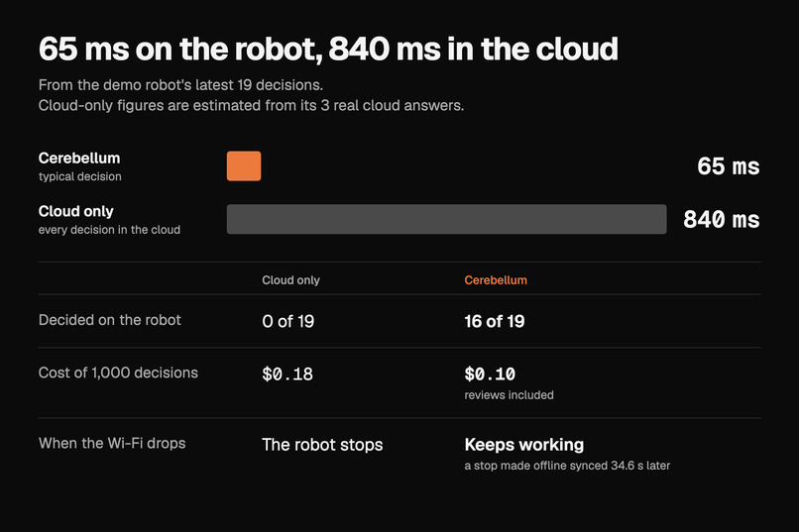Click the orange "Cerebellum" table column header
The image size is (799, 532).
coord(496,280)
